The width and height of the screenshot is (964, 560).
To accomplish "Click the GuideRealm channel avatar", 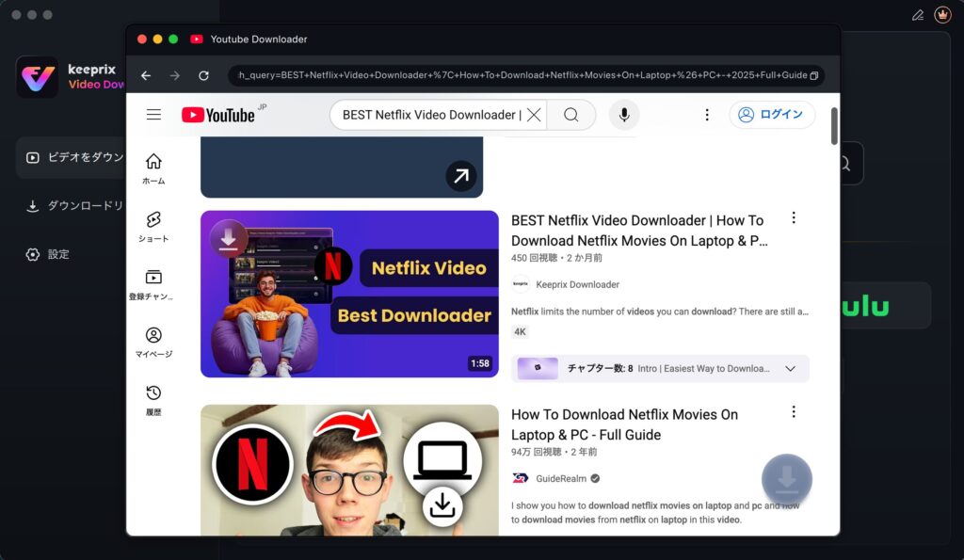I will [520, 478].
